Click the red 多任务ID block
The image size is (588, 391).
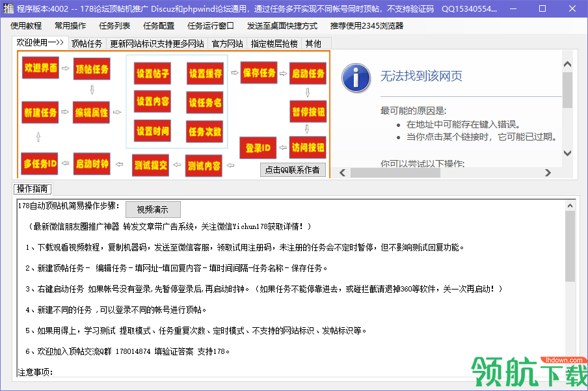coord(40,163)
